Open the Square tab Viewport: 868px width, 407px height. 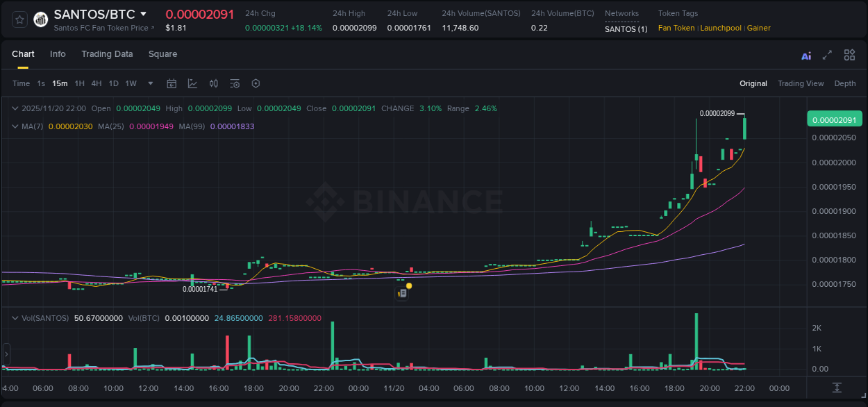tap(162, 54)
